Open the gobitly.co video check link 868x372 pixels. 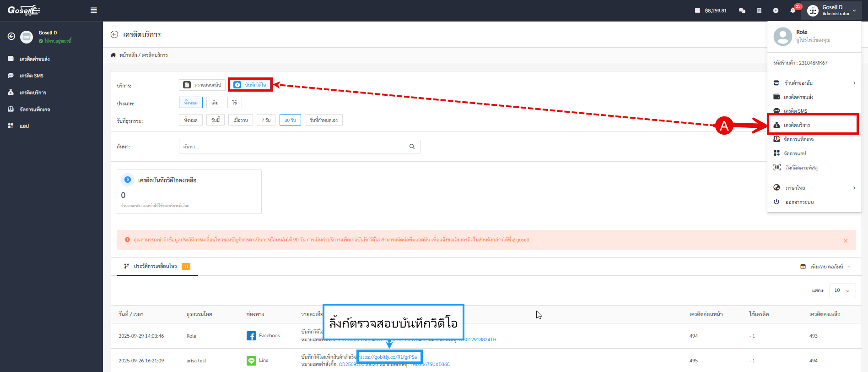(x=388, y=357)
